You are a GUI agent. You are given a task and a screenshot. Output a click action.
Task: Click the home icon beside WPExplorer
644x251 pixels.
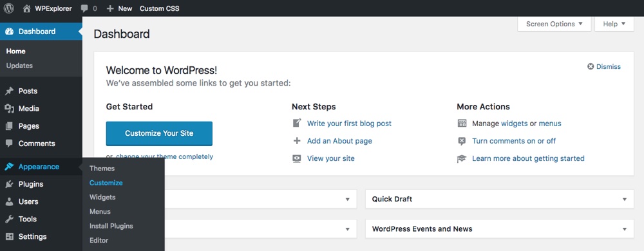tap(26, 8)
